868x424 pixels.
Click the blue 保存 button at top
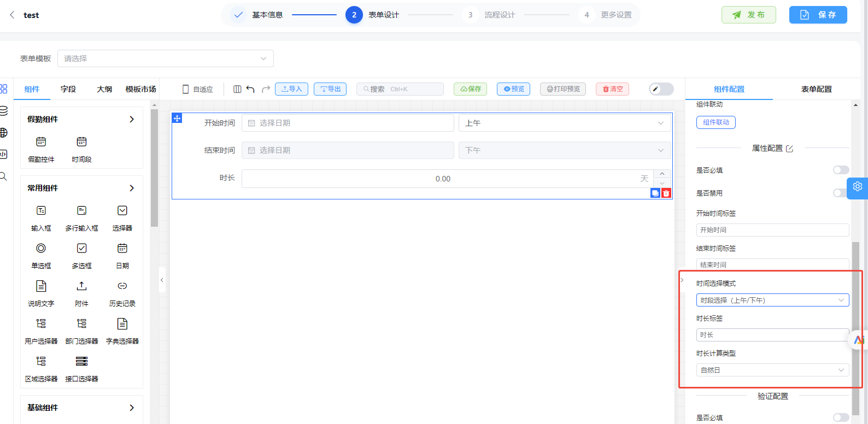pos(818,15)
